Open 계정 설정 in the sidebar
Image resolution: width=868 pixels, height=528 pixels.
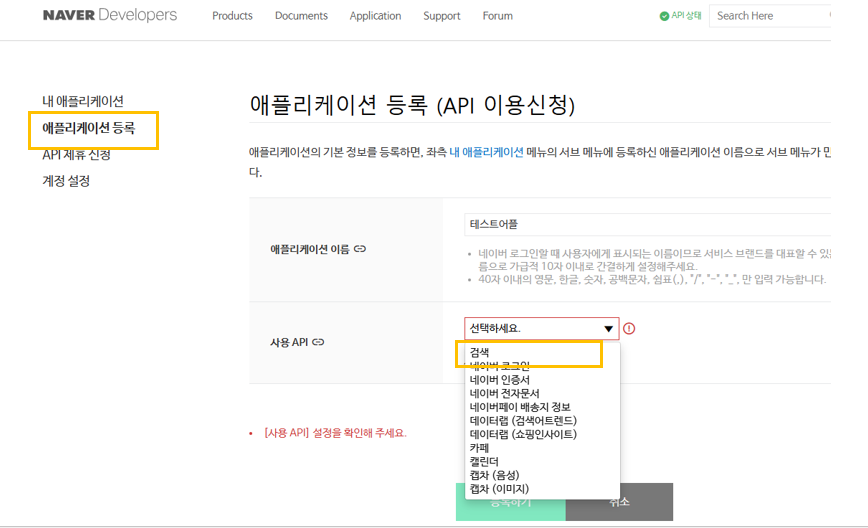pyautogui.click(x=66, y=181)
